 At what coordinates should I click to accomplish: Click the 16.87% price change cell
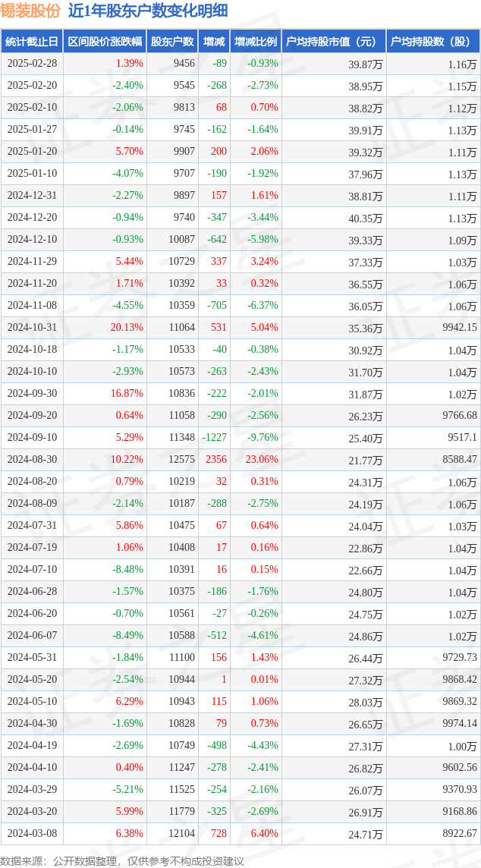[127, 393]
